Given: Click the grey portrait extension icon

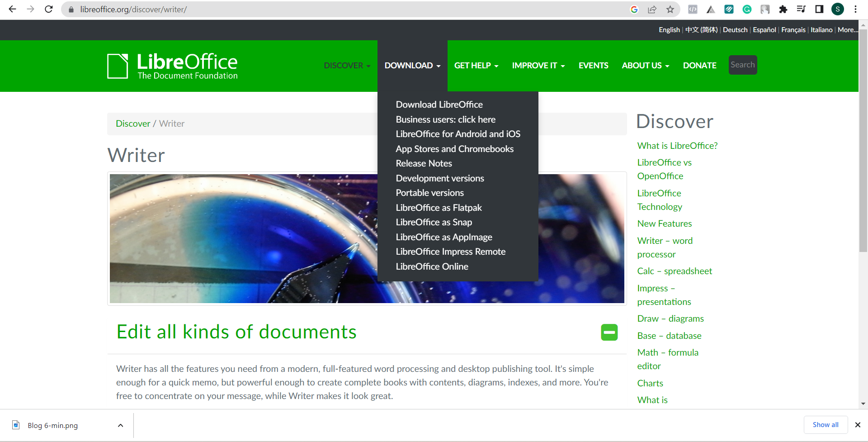Looking at the screenshot, I should tap(765, 9).
